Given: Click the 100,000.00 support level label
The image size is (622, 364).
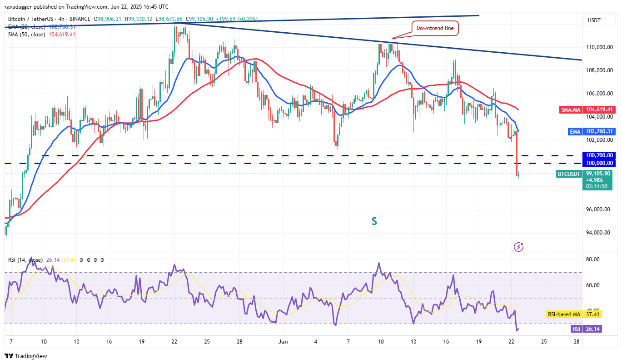Looking at the screenshot, I should point(599,163).
